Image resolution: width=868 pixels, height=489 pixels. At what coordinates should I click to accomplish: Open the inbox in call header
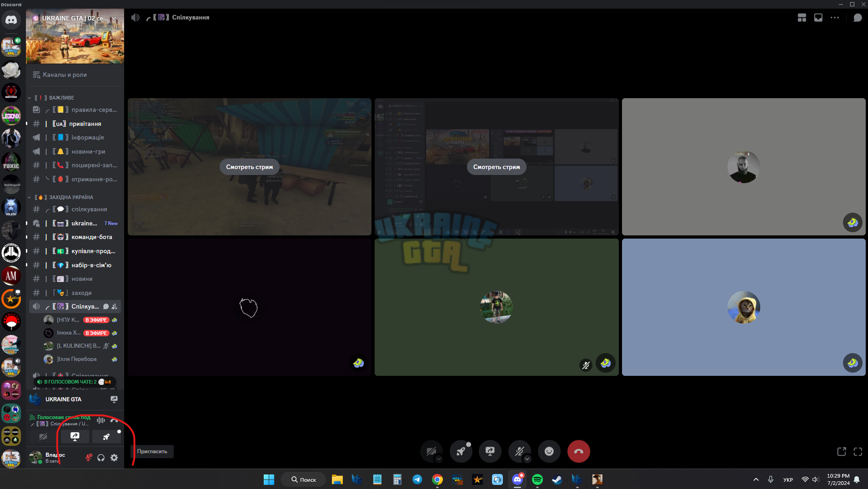(818, 18)
